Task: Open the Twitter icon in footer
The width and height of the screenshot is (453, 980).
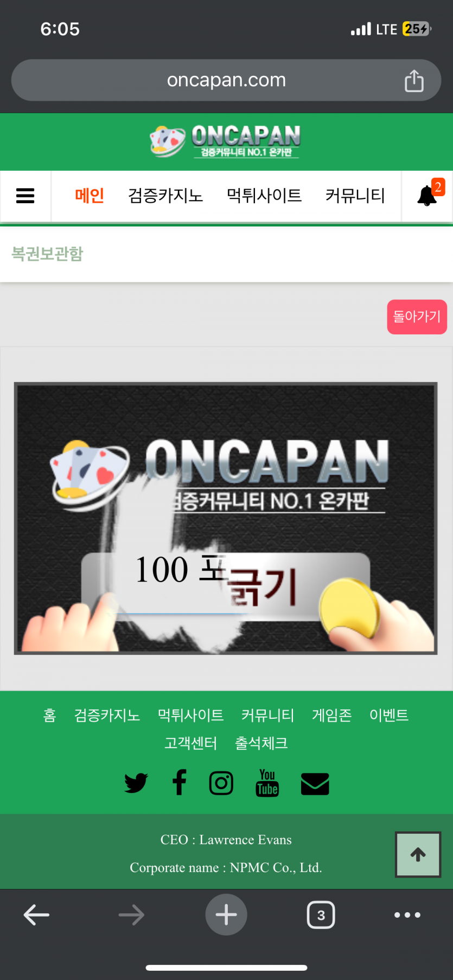Action: click(x=136, y=783)
